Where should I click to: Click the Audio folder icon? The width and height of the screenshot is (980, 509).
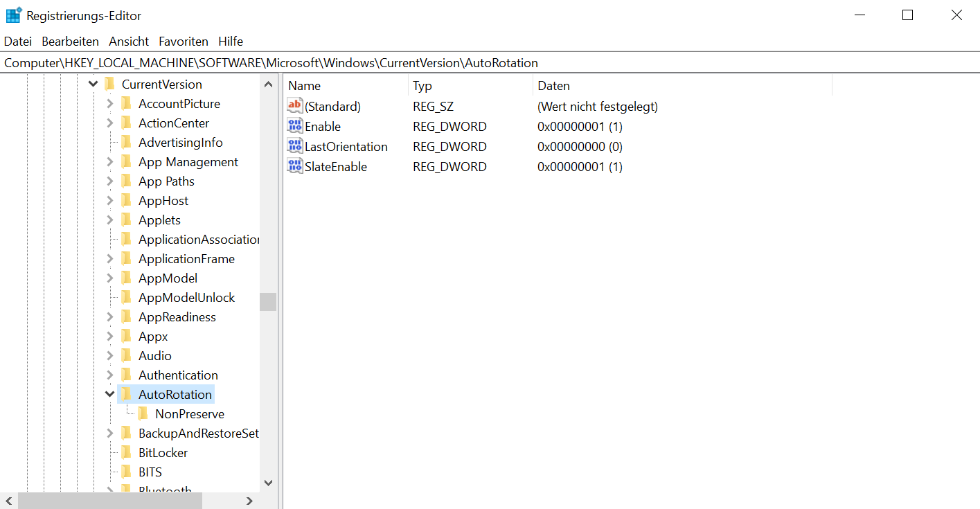[126, 355]
